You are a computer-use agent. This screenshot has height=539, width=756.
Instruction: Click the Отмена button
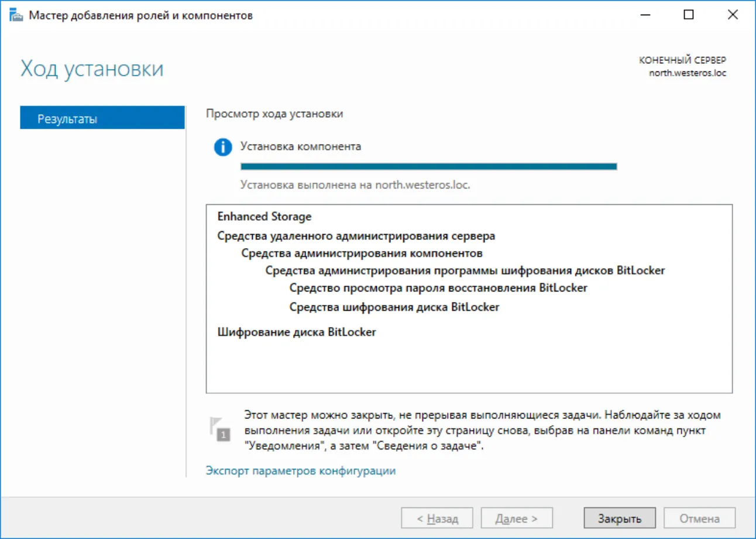[x=699, y=518]
